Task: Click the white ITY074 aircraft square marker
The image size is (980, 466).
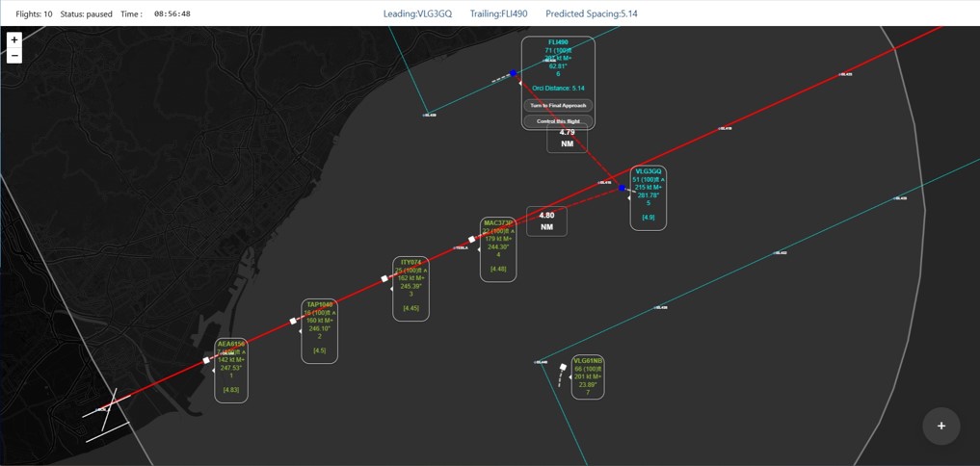Action: point(384,278)
